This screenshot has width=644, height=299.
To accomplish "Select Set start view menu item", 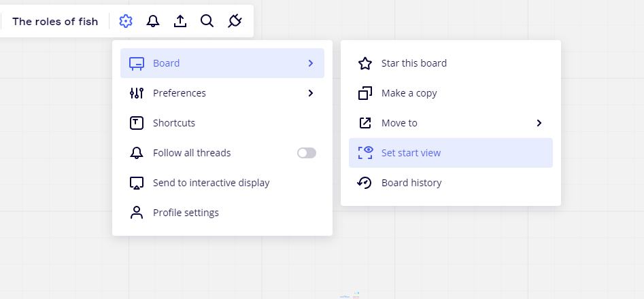I will pyautogui.click(x=411, y=153).
